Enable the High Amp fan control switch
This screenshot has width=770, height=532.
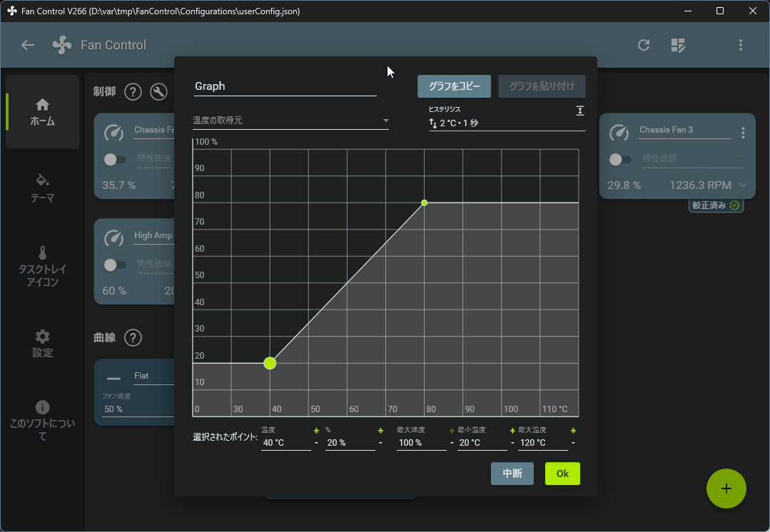pos(115,265)
